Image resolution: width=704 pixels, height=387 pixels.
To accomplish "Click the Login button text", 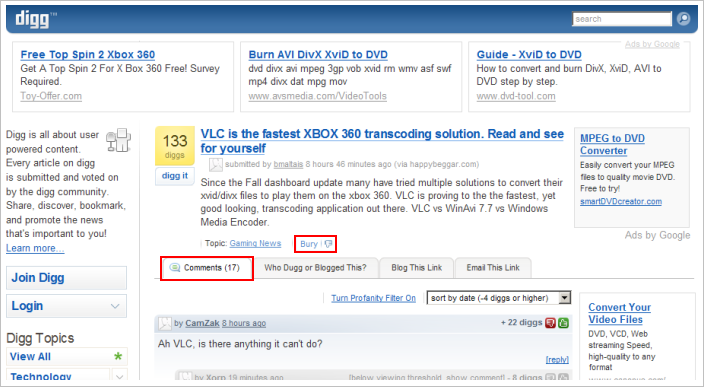I will 27,306.
